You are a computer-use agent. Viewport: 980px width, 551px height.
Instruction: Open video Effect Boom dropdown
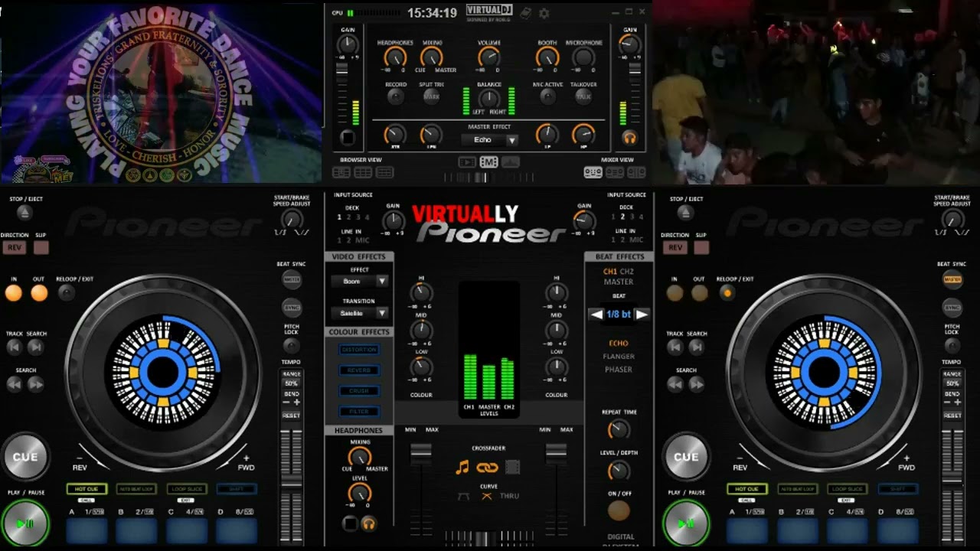point(360,282)
